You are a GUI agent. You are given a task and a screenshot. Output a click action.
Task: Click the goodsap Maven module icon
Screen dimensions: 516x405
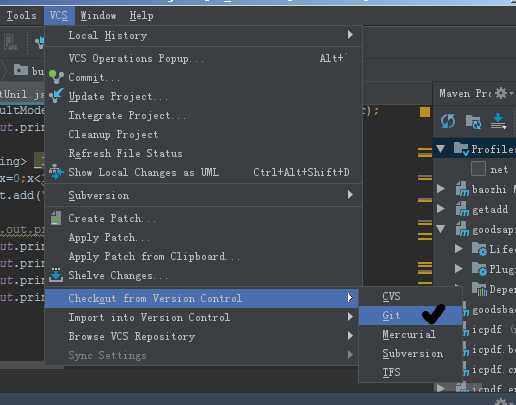[462, 229]
